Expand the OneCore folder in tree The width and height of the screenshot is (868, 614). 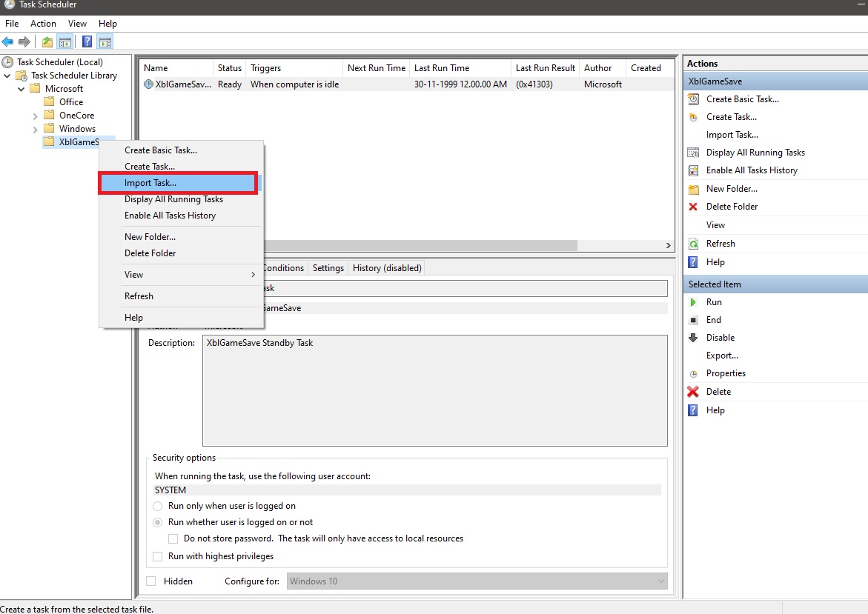click(35, 116)
